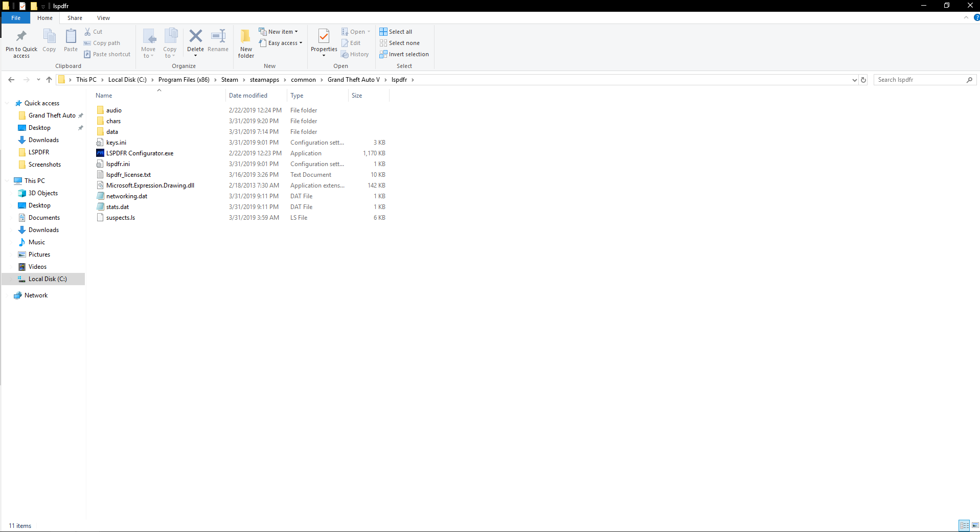Click the LSPDFR Configurator.exe file icon

[100, 153]
